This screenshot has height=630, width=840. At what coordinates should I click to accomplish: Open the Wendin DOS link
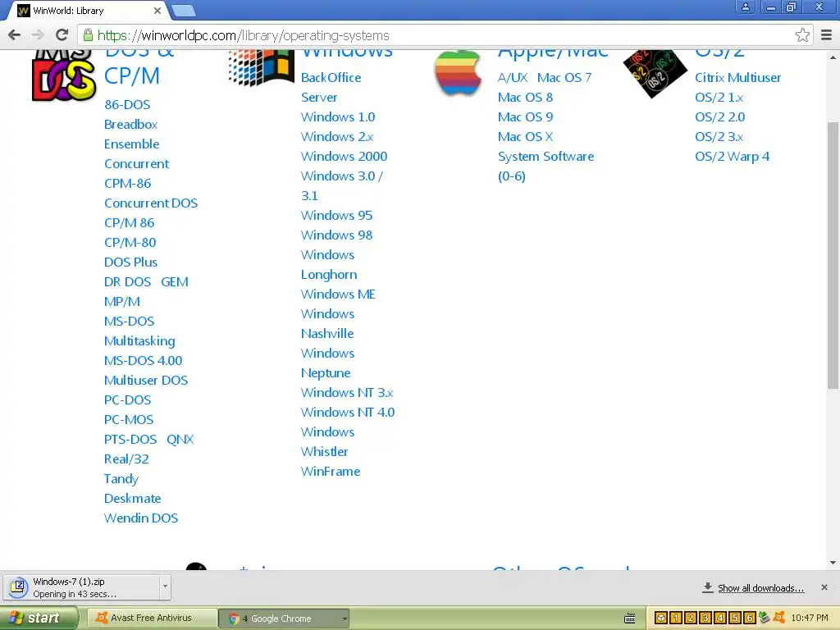click(x=141, y=518)
